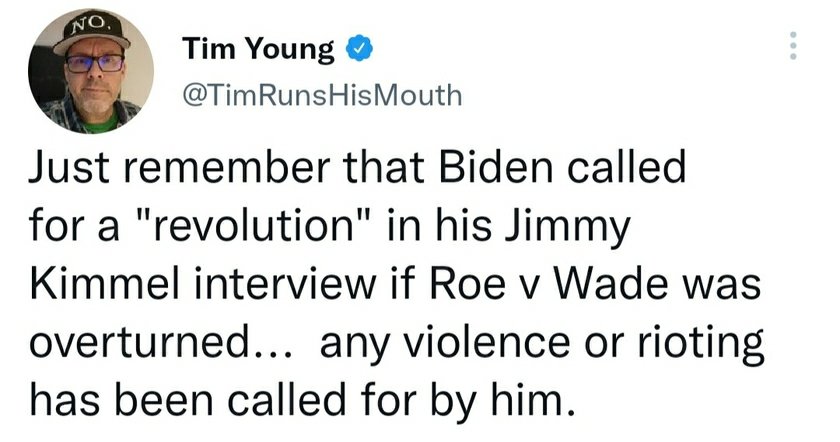Open the three-dot more options menu
840x442 pixels.
click(793, 46)
